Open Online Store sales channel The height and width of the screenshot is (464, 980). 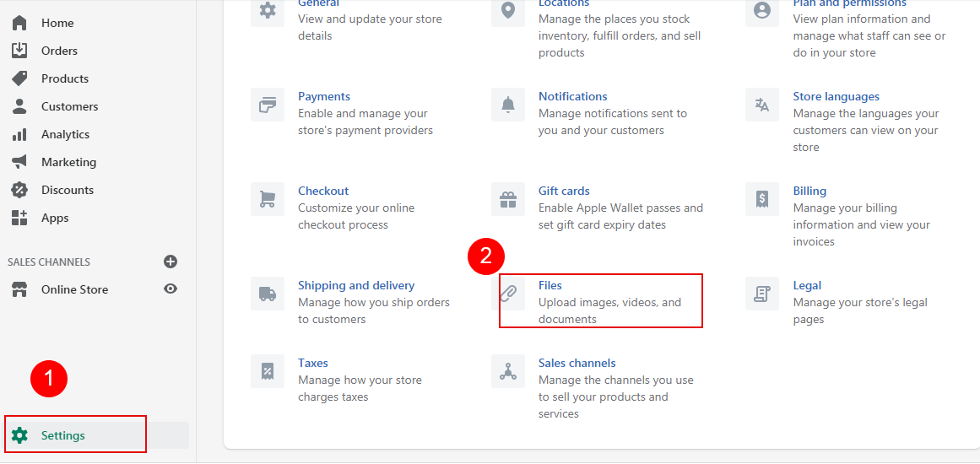point(74,289)
